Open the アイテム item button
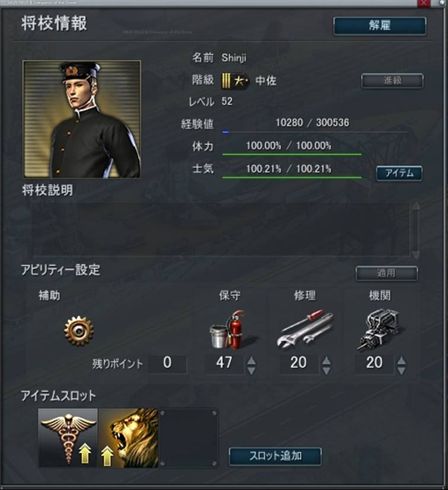 399,173
